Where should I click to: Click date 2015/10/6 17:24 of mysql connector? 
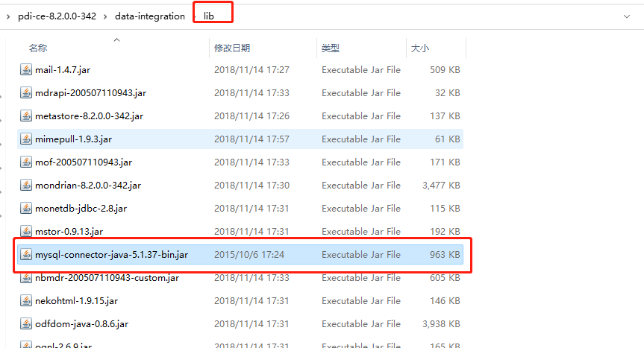249,255
